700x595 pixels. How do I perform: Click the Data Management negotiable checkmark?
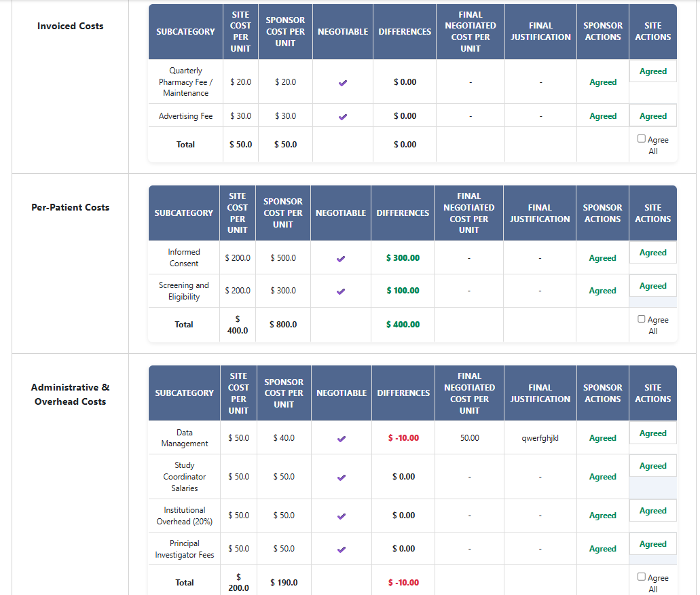click(342, 438)
